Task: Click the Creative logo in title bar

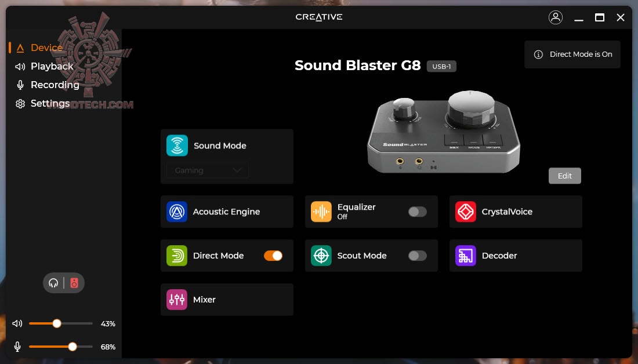Action: [x=319, y=17]
